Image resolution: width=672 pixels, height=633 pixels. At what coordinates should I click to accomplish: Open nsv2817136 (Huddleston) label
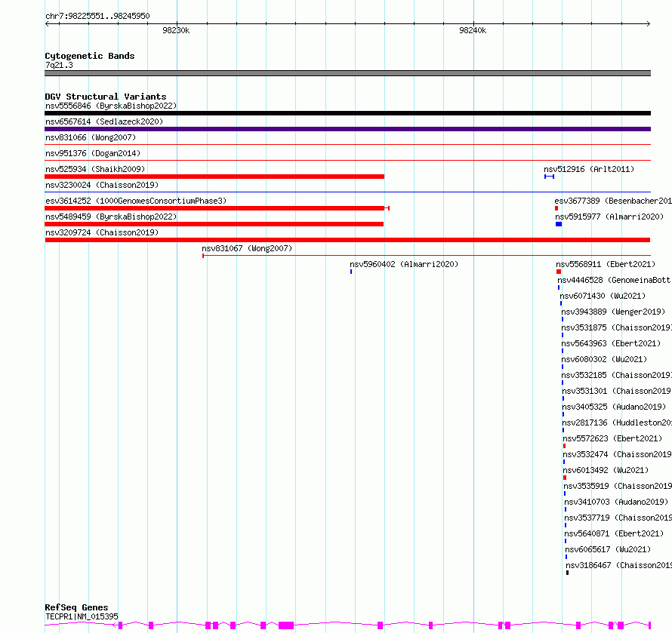(x=617, y=423)
